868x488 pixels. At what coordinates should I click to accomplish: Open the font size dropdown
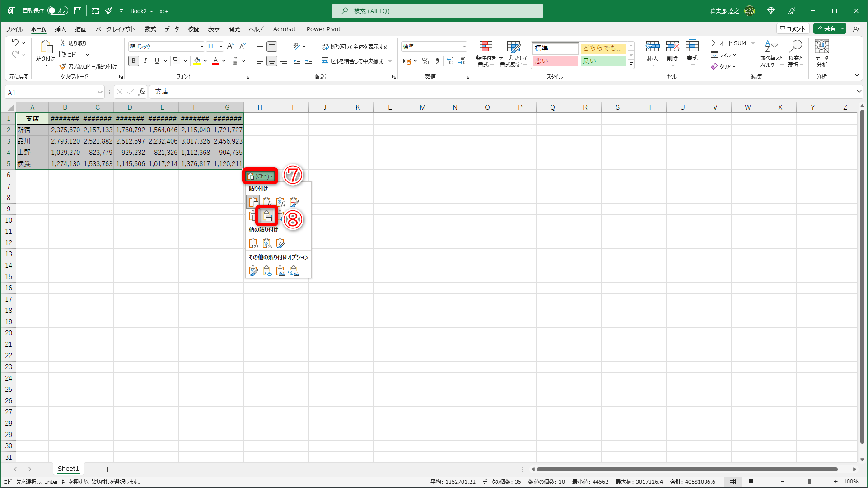click(221, 46)
